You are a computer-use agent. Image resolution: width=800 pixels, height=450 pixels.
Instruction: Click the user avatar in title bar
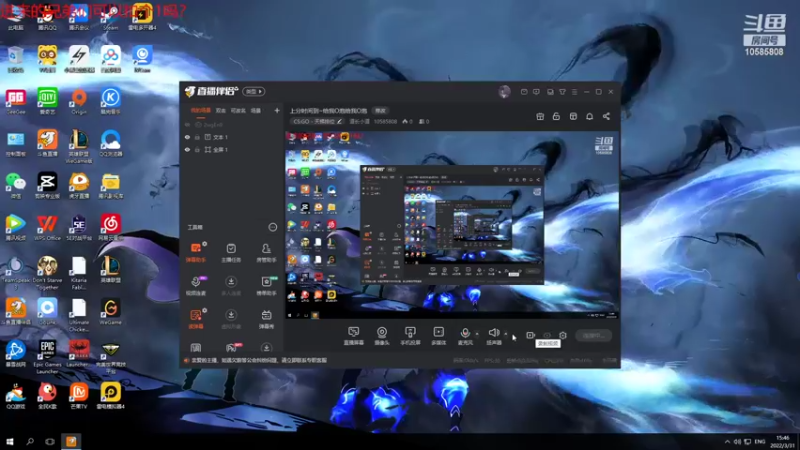[x=504, y=92]
